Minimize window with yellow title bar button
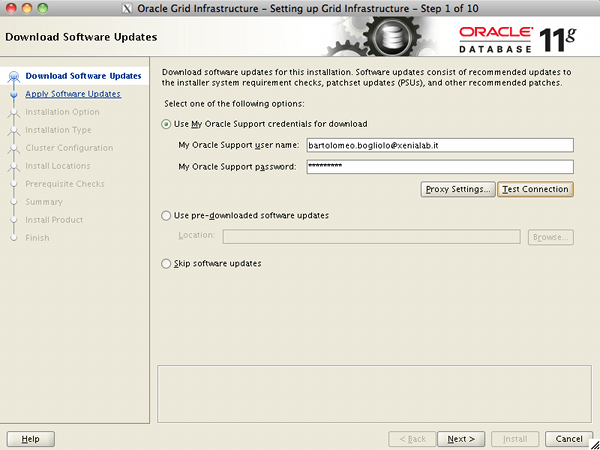 tap(27, 8)
